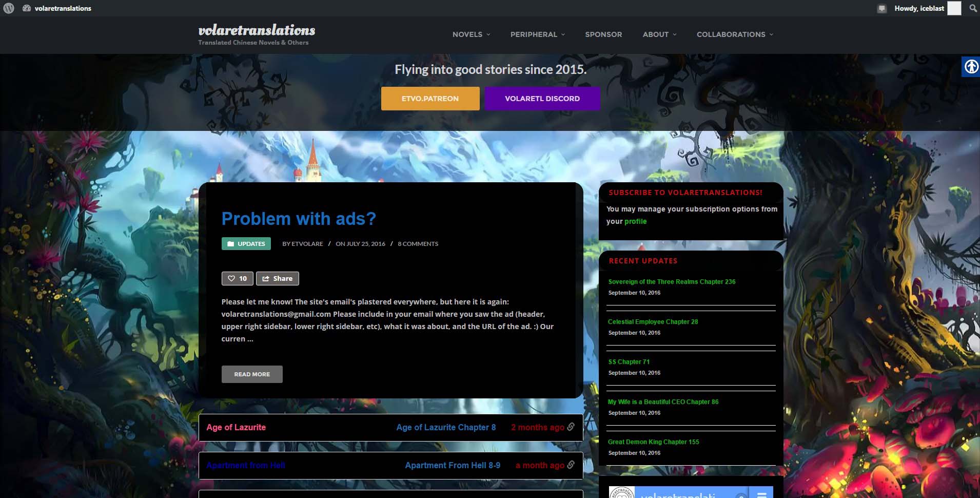Open the accessibility tools icon
This screenshot has height=498, width=980.
point(971,67)
